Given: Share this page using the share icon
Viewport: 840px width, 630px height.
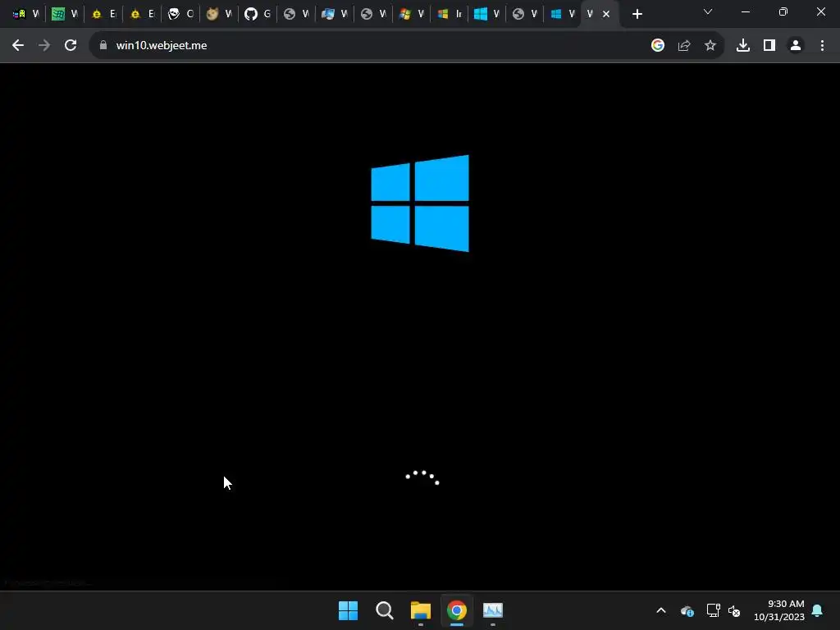Looking at the screenshot, I should pos(684,46).
